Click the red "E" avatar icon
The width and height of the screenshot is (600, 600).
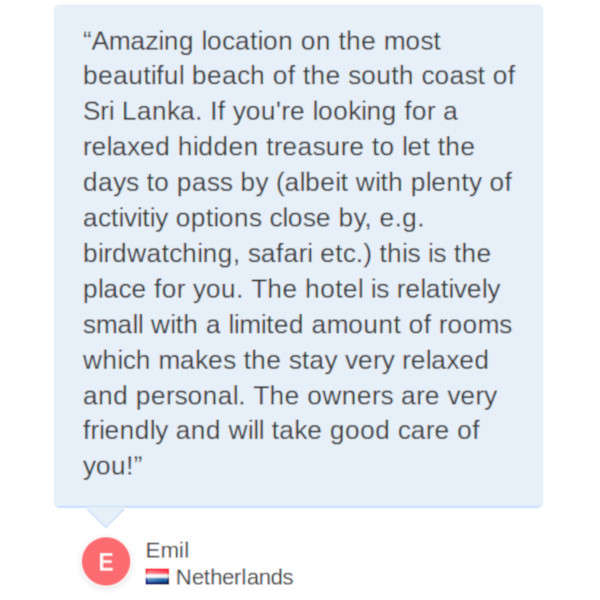(106, 562)
